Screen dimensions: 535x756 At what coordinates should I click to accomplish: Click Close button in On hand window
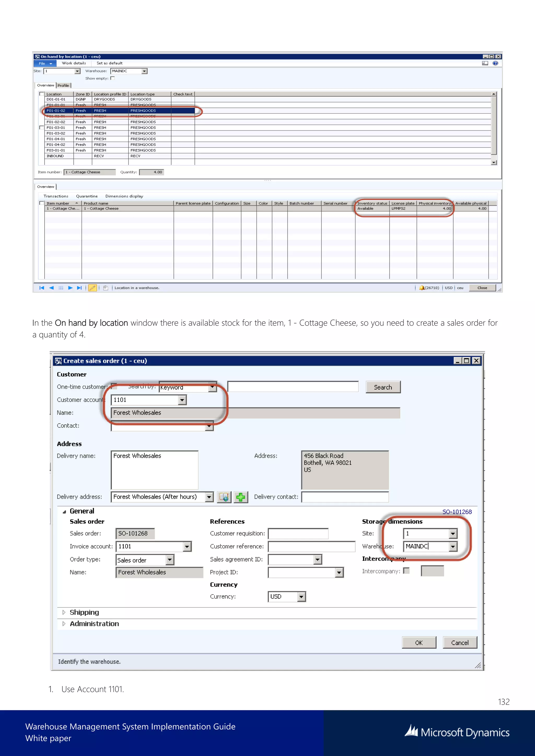(482, 288)
